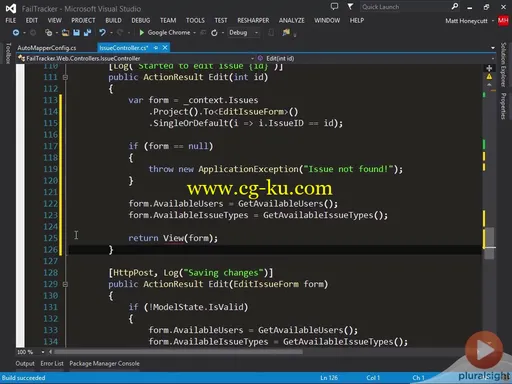
Task: Open the HELP menu
Action: click(x=357, y=21)
